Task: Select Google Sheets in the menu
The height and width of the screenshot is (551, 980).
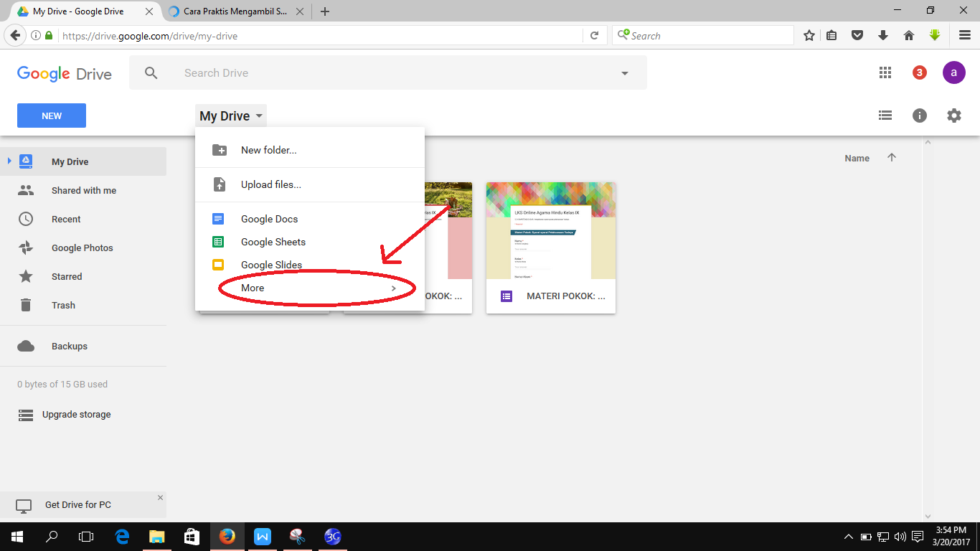Action: coord(273,242)
